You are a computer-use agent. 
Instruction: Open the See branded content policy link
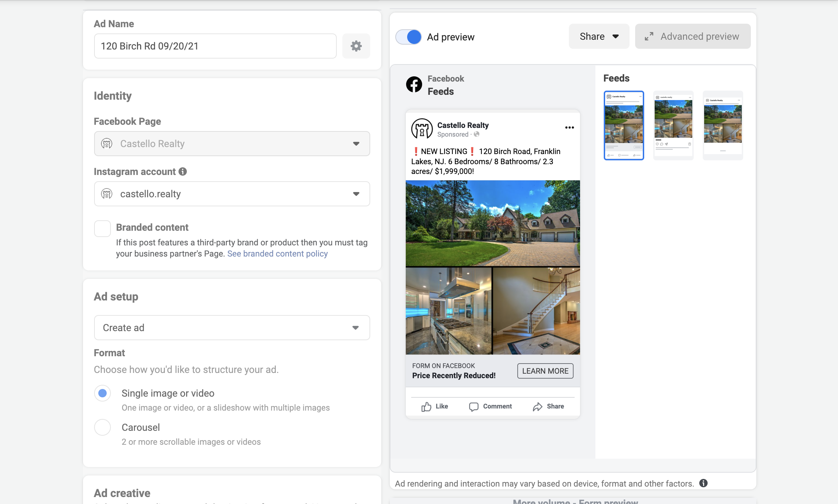(x=277, y=254)
